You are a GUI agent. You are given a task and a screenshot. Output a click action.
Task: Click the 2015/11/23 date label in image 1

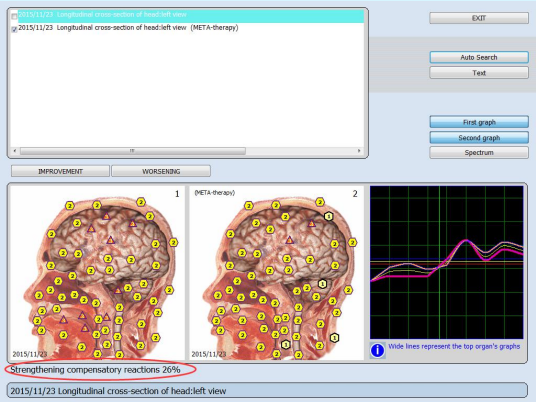click(30, 354)
